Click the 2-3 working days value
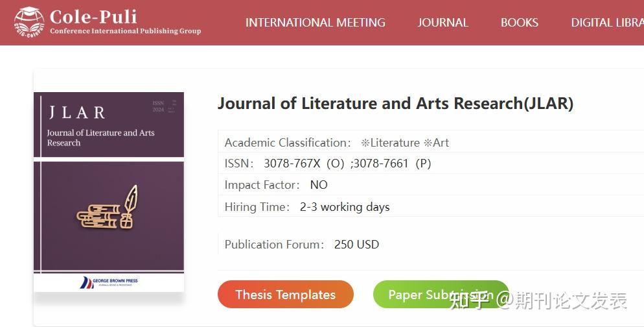 345,207
